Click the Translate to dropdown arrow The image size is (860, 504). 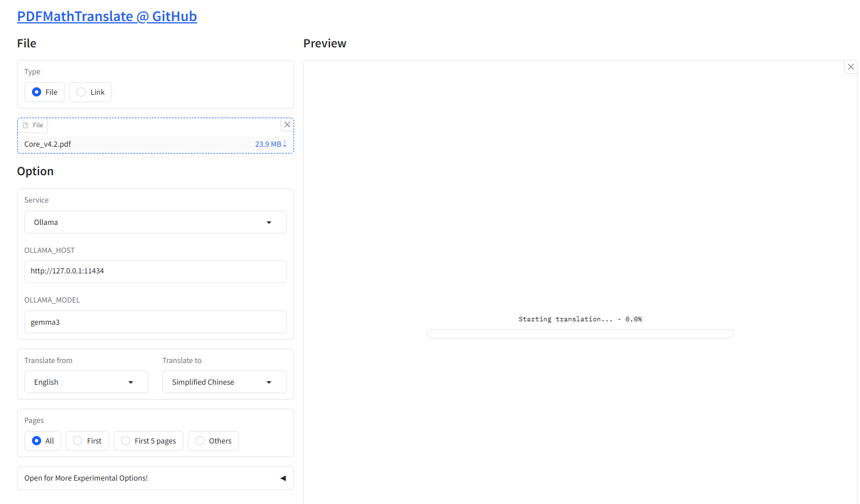(x=269, y=382)
